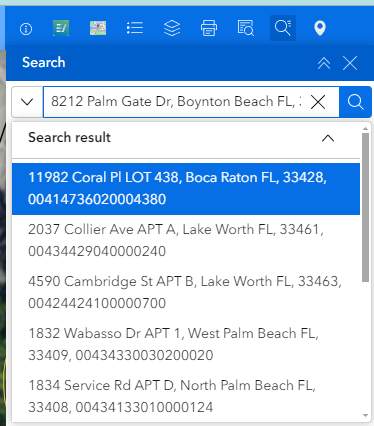Open the legend list icon
Image resolution: width=374 pixels, height=426 pixels.
135,28
